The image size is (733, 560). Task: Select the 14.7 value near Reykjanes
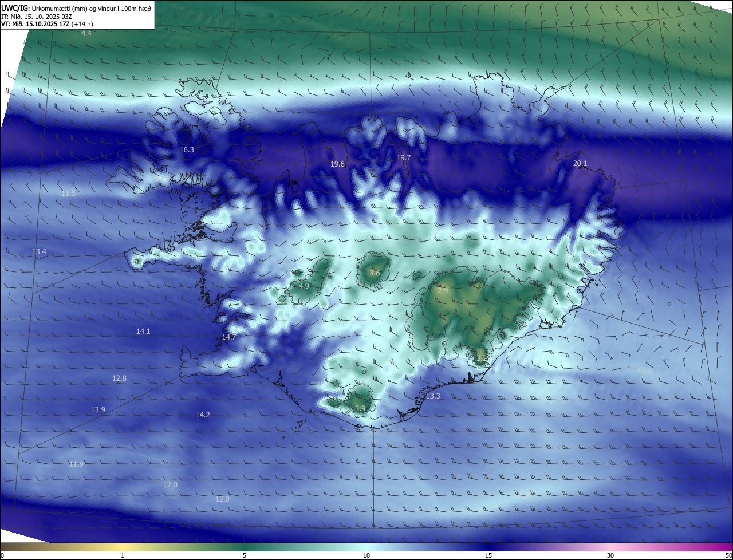click(229, 337)
